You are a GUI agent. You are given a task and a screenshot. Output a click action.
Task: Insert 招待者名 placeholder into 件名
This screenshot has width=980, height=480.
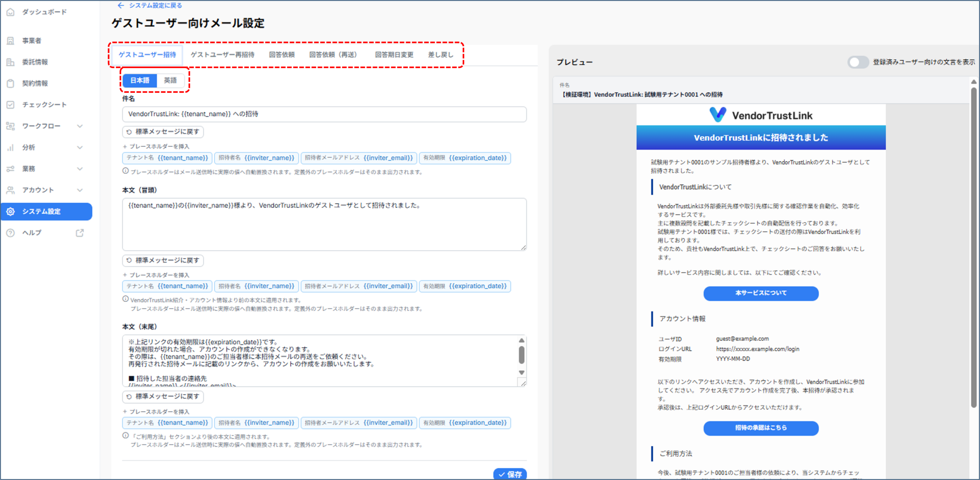256,158
